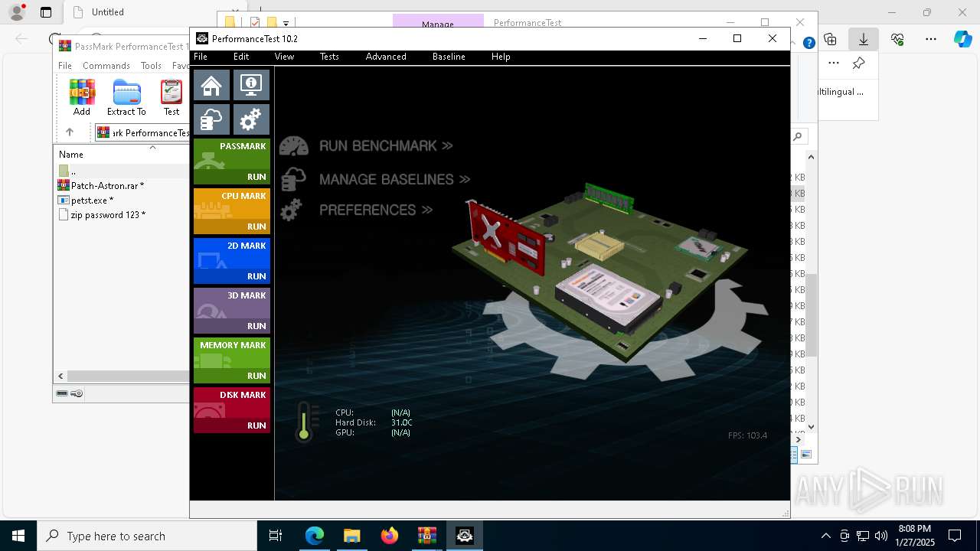Click the WinRAR Extract To icon
The image size is (980, 551).
point(126,98)
